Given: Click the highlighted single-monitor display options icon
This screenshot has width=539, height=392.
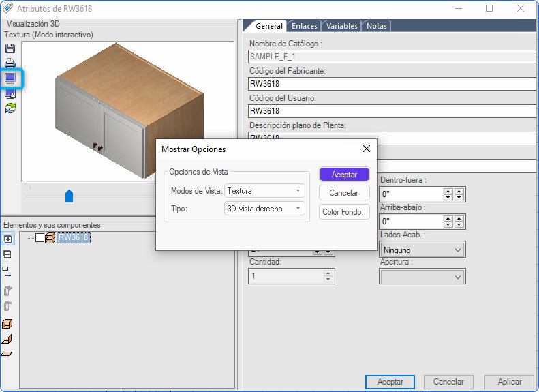Looking at the screenshot, I should (x=10, y=79).
